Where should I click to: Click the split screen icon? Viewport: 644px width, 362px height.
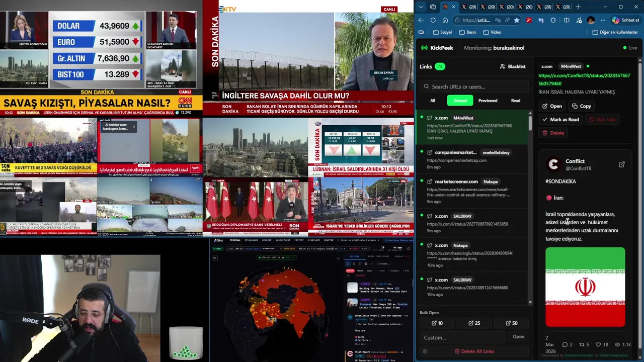[x=566, y=20]
